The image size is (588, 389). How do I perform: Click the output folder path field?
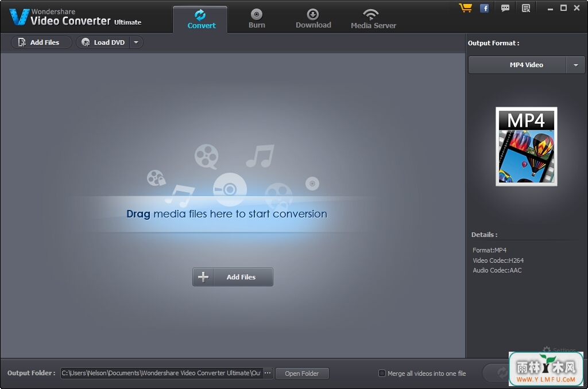pyautogui.click(x=161, y=374)
